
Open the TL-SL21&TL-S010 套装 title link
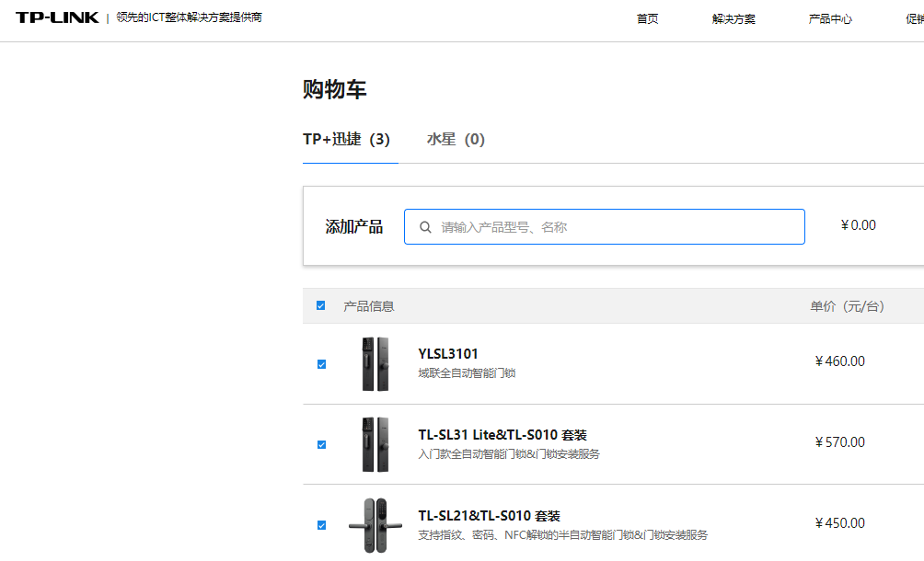click(x=489, y=516)
